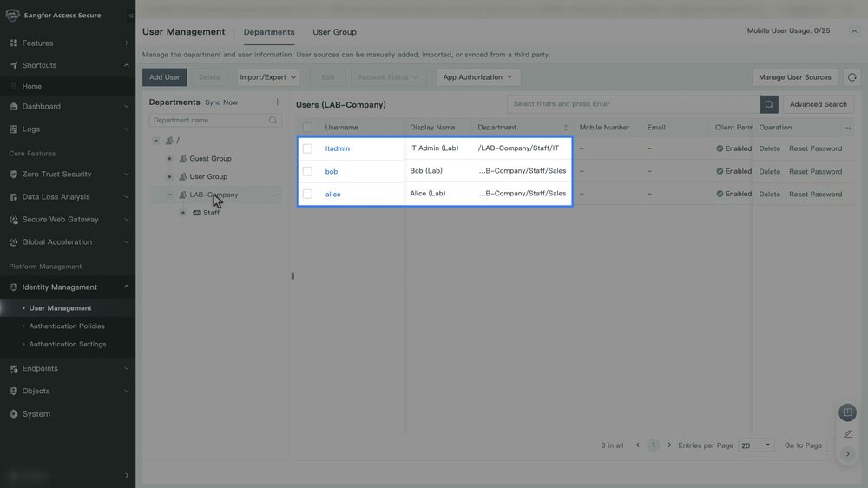Check the bob row checkbox

307,171
